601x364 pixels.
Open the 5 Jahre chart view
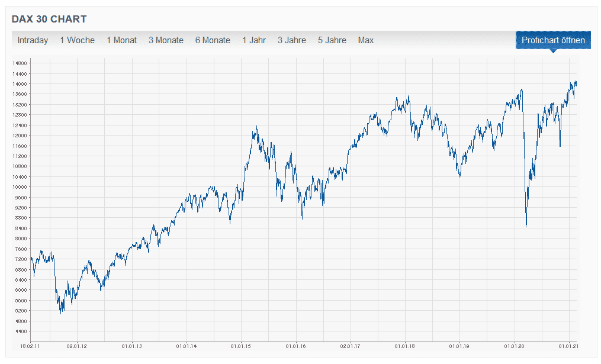[332, 40]
